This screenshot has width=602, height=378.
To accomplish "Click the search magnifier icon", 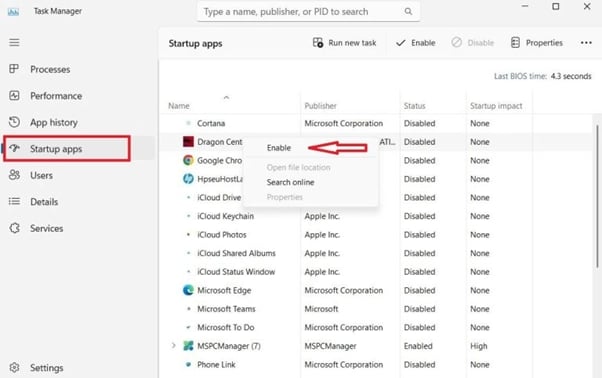I will point(408,12).
